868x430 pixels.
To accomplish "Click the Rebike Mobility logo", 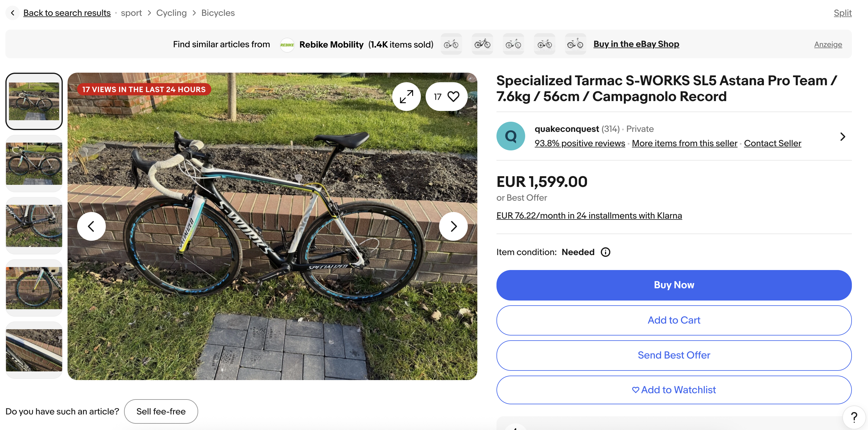I will (287, 45).
